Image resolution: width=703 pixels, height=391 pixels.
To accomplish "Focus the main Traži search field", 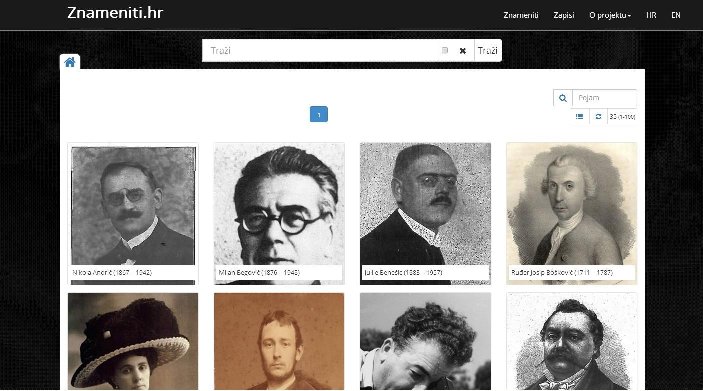I will (321, 51).
